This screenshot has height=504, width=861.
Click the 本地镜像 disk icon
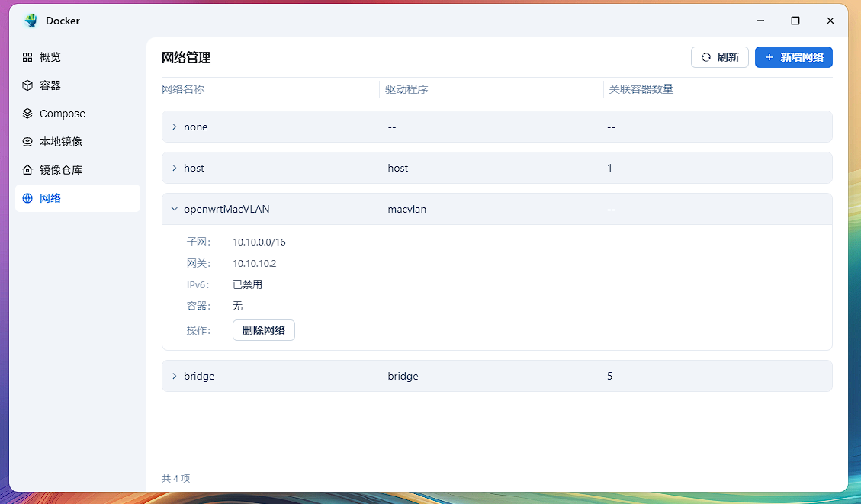pyautogui.click(x=27, y=142)
